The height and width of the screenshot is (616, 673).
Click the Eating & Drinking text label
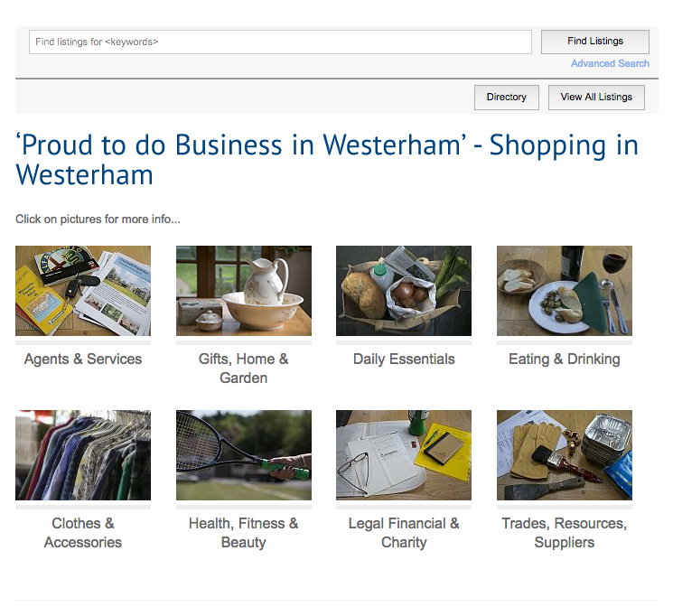565,359
